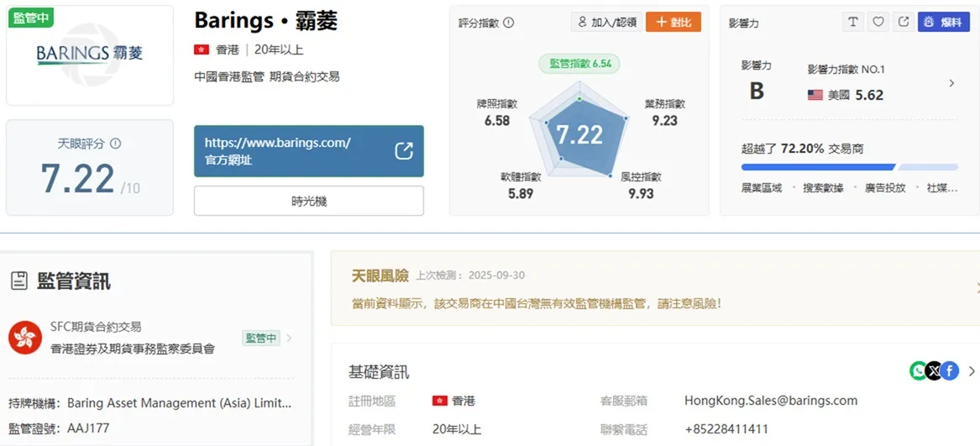Click the Facebook icon in 基礎資訊
The image size is (980, 446).
(x=950, y=371)
